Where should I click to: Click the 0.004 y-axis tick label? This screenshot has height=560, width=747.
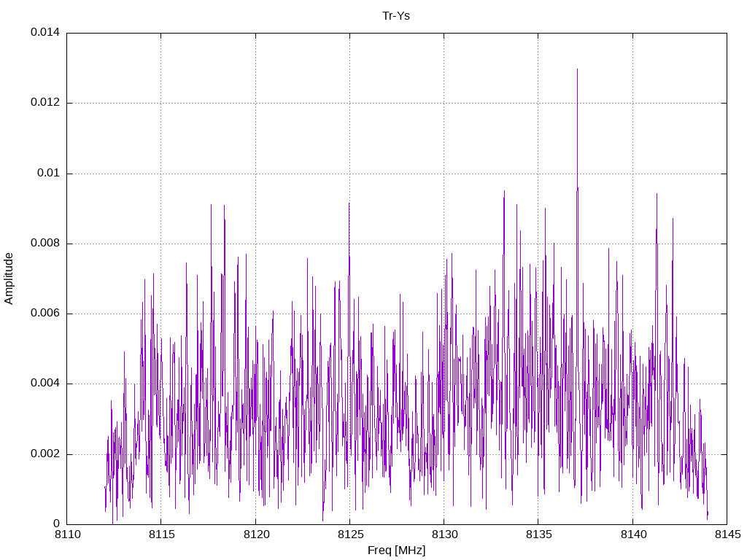(45, 384)
